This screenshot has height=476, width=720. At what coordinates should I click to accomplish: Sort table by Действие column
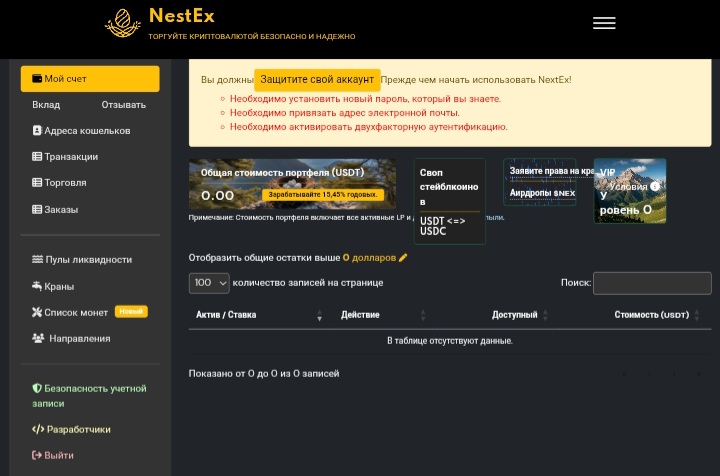383,315
